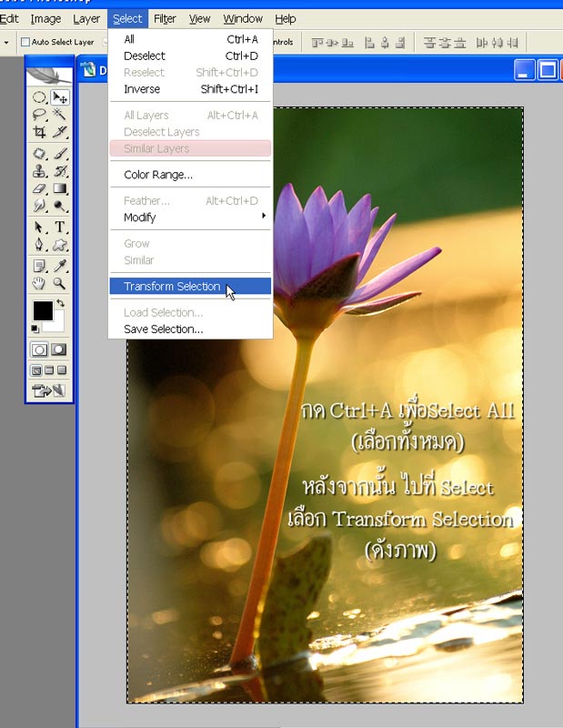Image resolution: width=563 pixels, height=728 pixels.
Task: Enable the Auto Select Layer checkbox
Action: 25,42
